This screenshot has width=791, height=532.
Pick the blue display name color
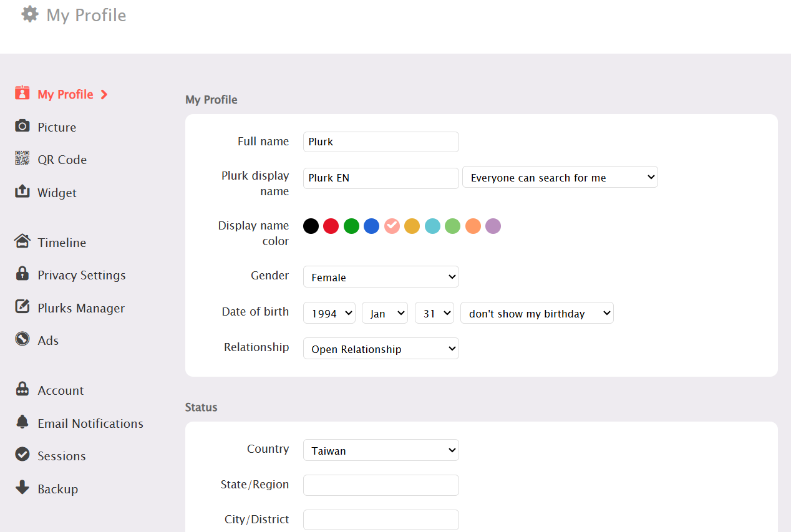(372, 226)
